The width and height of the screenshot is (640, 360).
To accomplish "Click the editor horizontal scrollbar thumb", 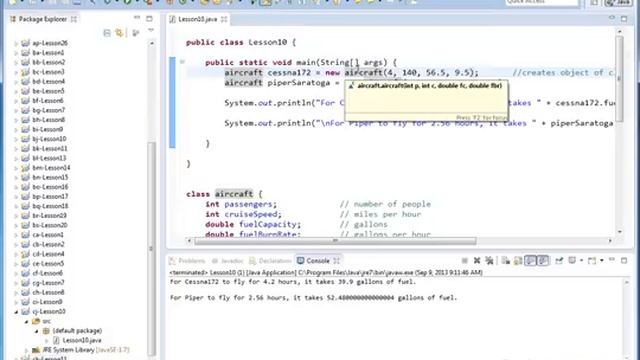I will click(335, 241).
